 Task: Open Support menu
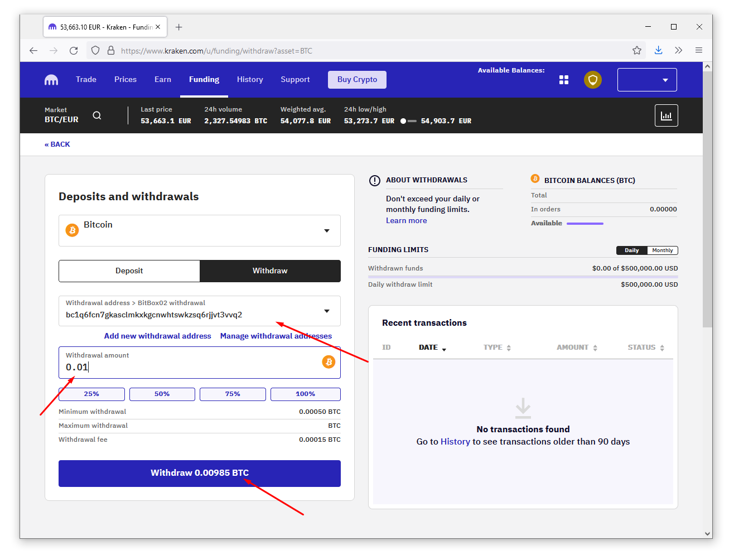point(295,80)
